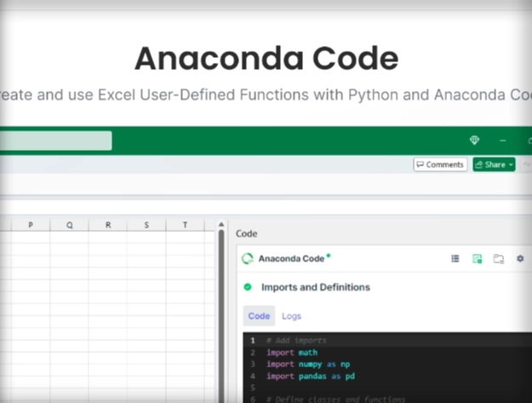
Task: Select column P header
Action: coord(31,225)
